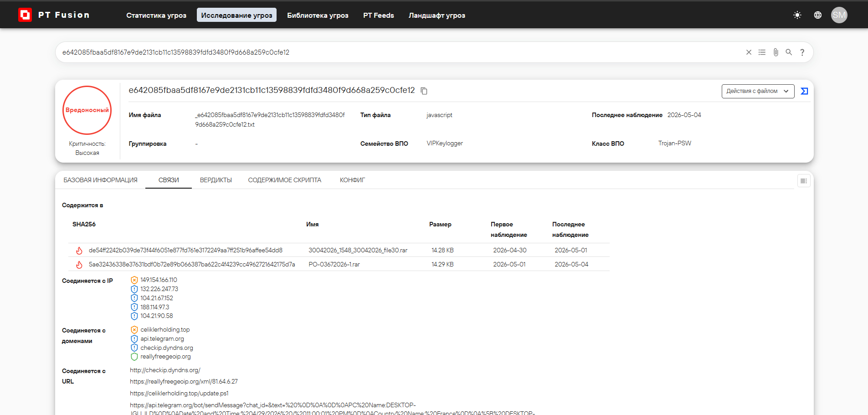Viewport: 868px width, 415px height.
Task: Open hash de54ff2242b039de... link
Action: click(x=185, y=251)
